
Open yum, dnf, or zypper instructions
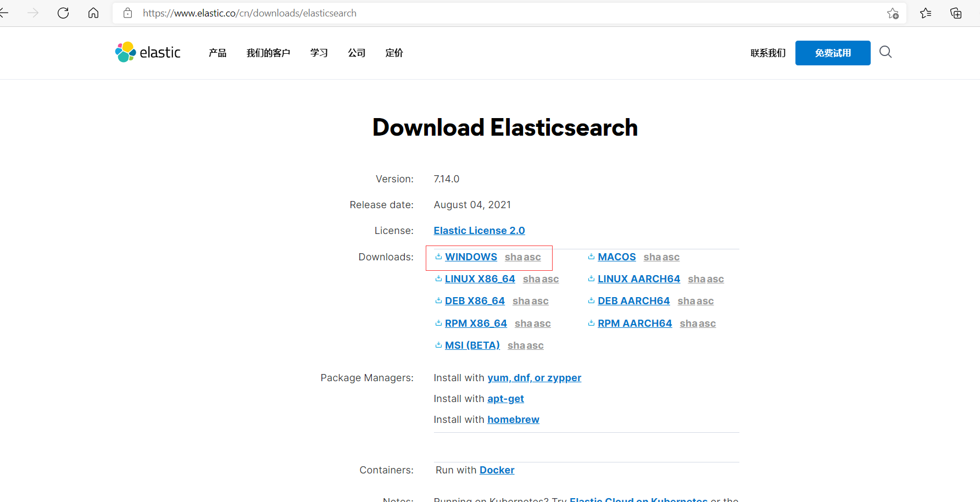[x=534, y=378]
